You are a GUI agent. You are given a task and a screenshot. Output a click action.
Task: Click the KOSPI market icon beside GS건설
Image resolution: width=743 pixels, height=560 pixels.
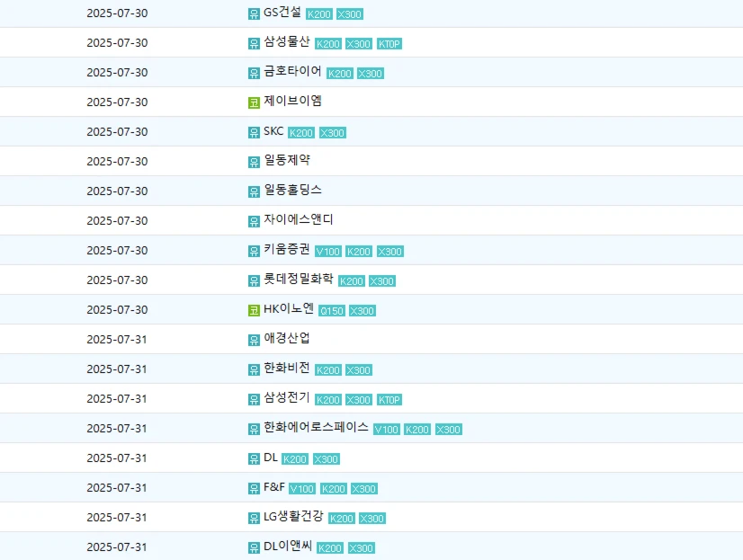pyautogui.click(x=254, y=13)
